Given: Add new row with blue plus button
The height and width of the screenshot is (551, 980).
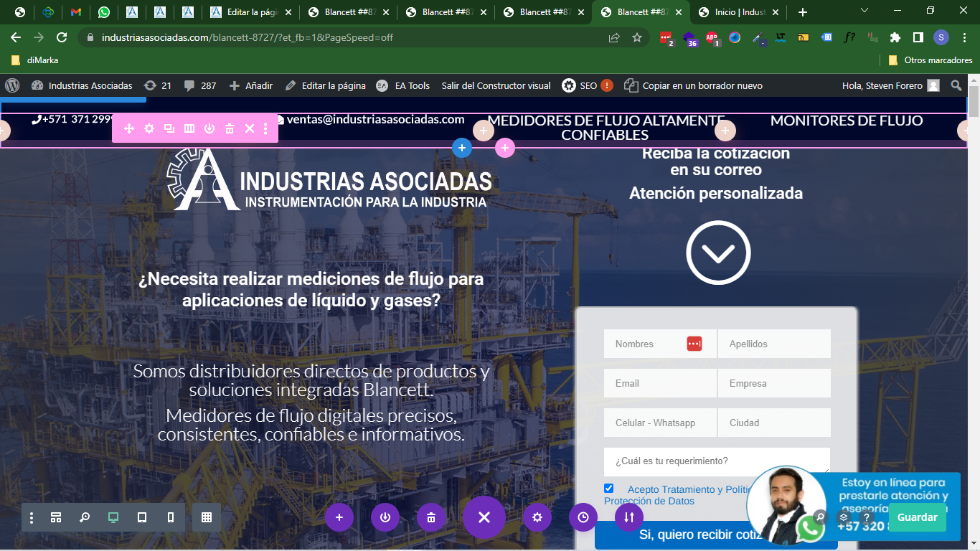Looking at the screenshot, I should (462, 148).
